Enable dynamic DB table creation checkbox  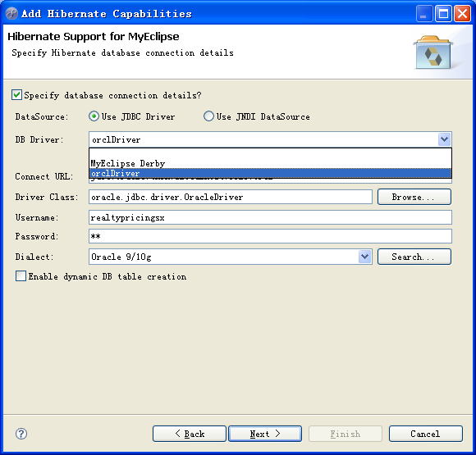pos(21,276)
